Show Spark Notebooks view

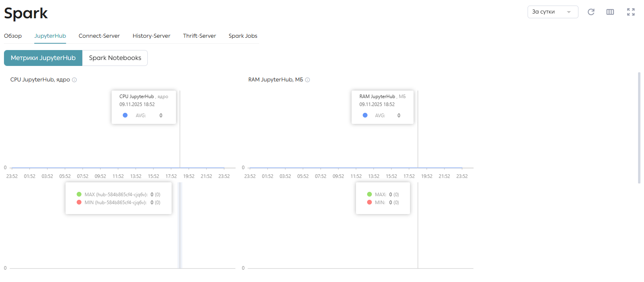coord(115,58)
